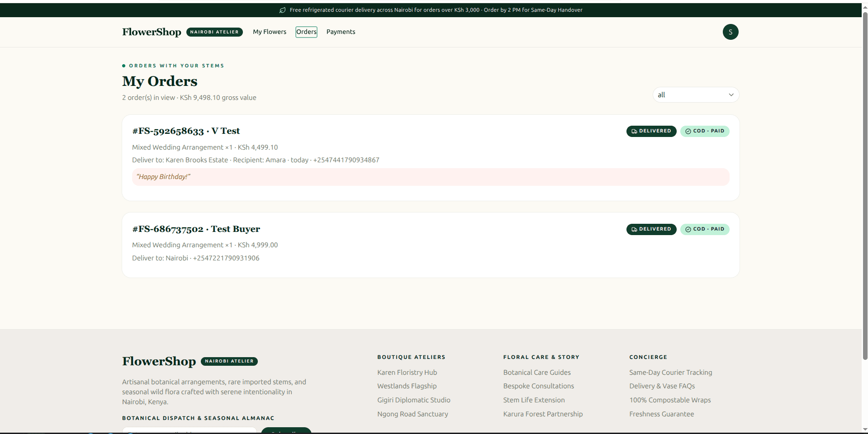The height and width of the screenshot is (434, 868).
Task: Click the FlowerShop header logo
Action: point(152,32)
